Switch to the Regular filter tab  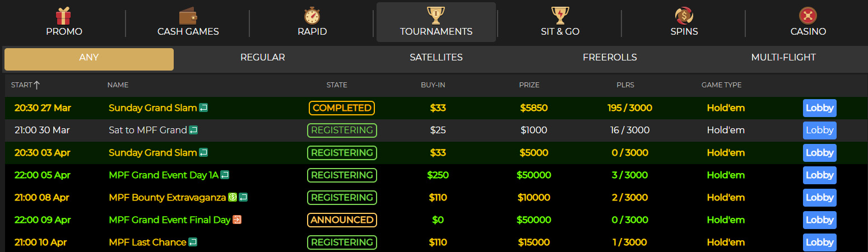pos(262,57)
